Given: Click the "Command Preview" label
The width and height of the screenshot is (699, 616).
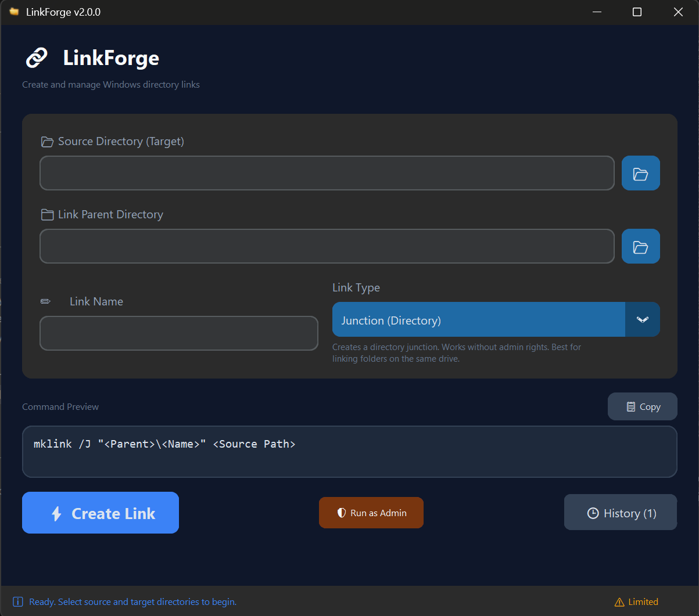Looking at the screenshot, I should 60,407.
